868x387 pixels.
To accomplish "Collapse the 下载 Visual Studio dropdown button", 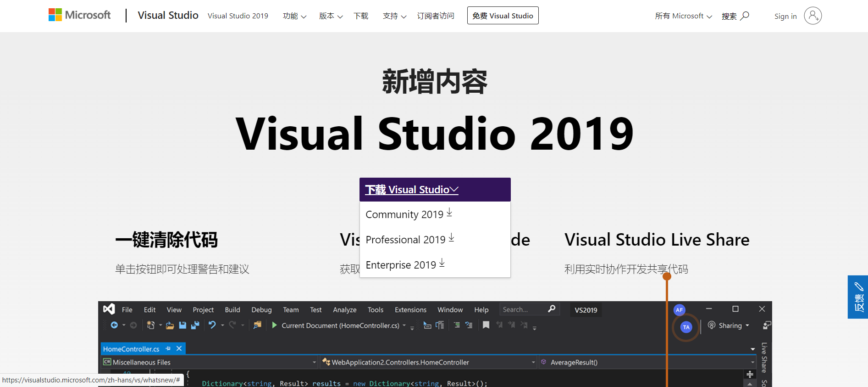I will click(435, 190).
